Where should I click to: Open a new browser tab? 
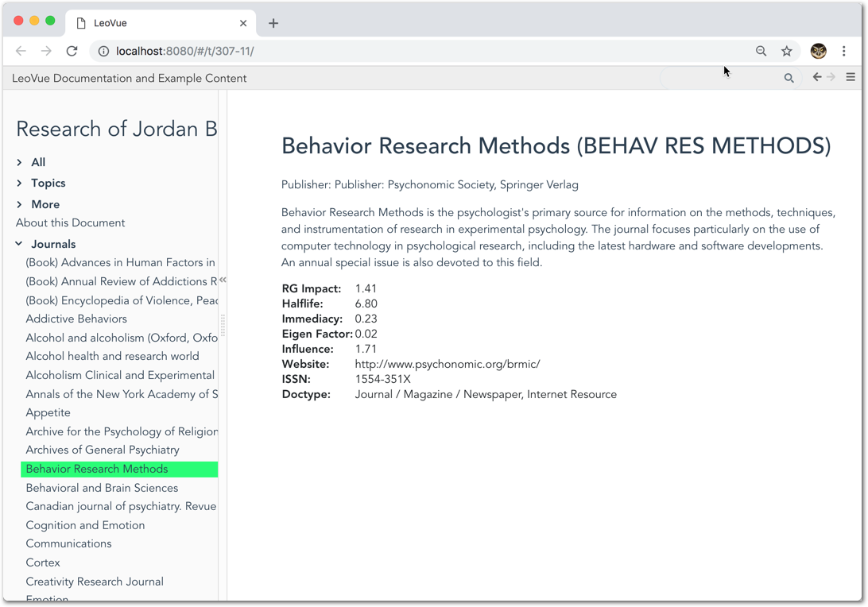tap(273, 23)
